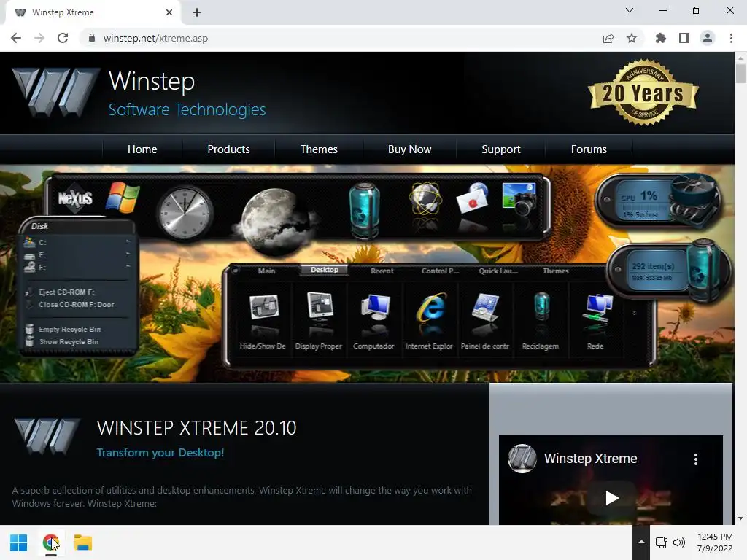Viewport: 747px width, 560px height.
Task: Open the Extensions puzzle icon
Action: pyautogui.click(x=660, y=38)
